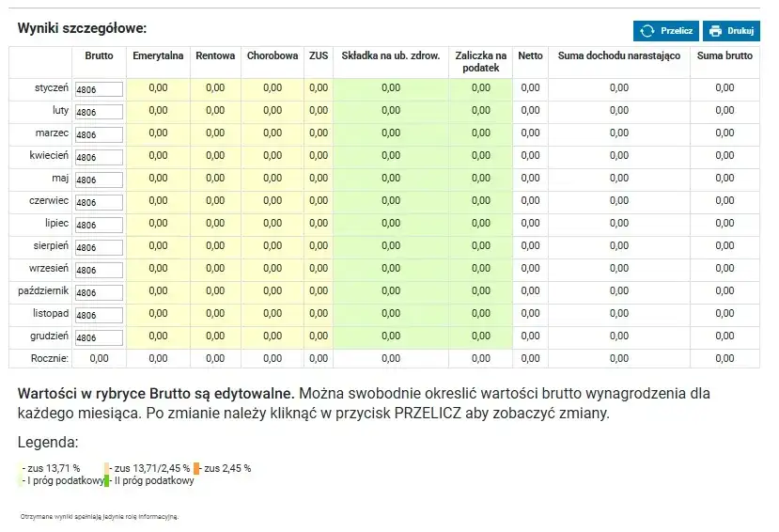This screenshot has width=779, height=532.
Task: Click the październik Brutto input field
Action: point(99,292)
